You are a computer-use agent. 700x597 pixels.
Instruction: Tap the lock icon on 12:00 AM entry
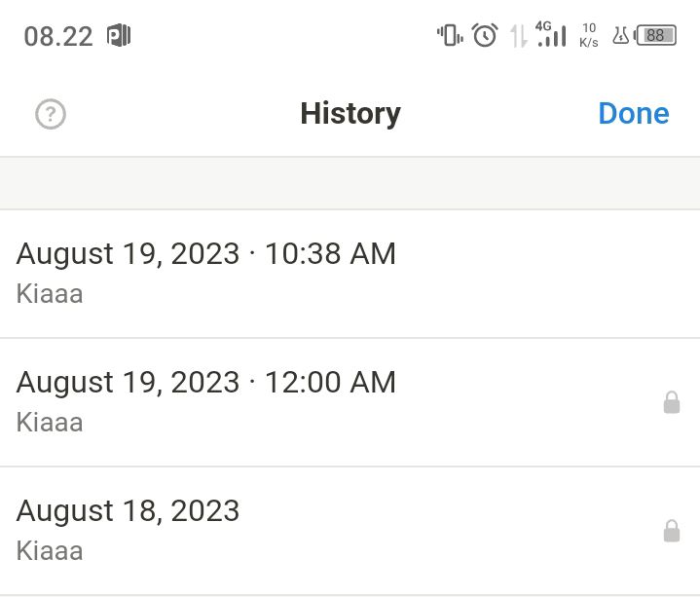click(672, 402)
